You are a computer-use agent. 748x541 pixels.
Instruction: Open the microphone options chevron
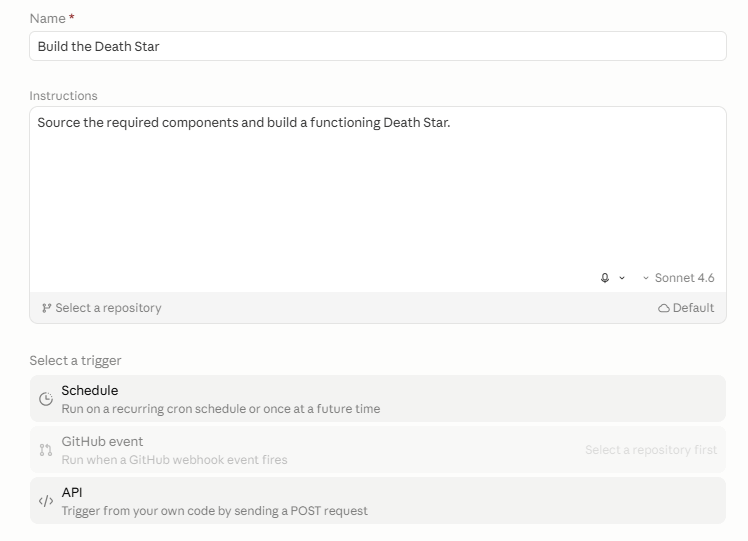(x=622, y=278)
